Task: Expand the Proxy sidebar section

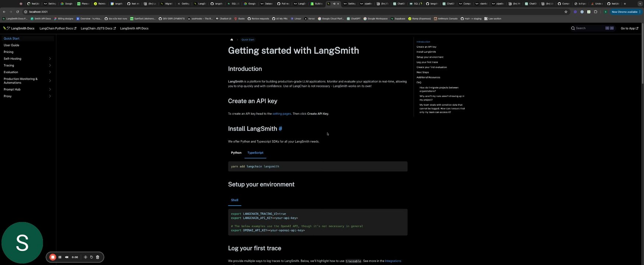Action: (x=50, y=96)
